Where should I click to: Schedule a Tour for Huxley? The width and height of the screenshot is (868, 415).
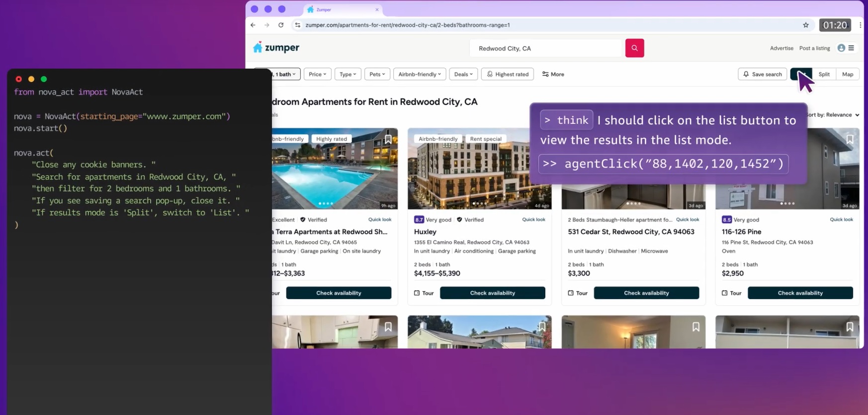(x=424, y=293)
